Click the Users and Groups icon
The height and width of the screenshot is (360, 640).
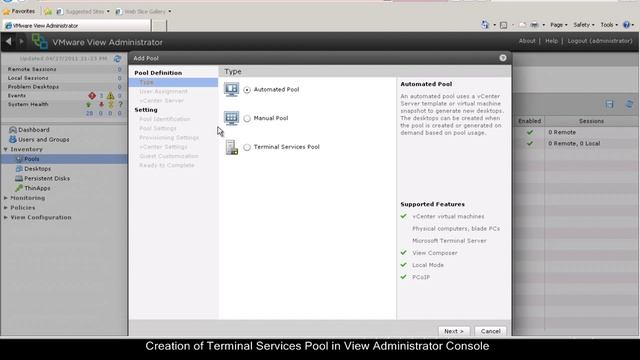(x=13, y=140)
